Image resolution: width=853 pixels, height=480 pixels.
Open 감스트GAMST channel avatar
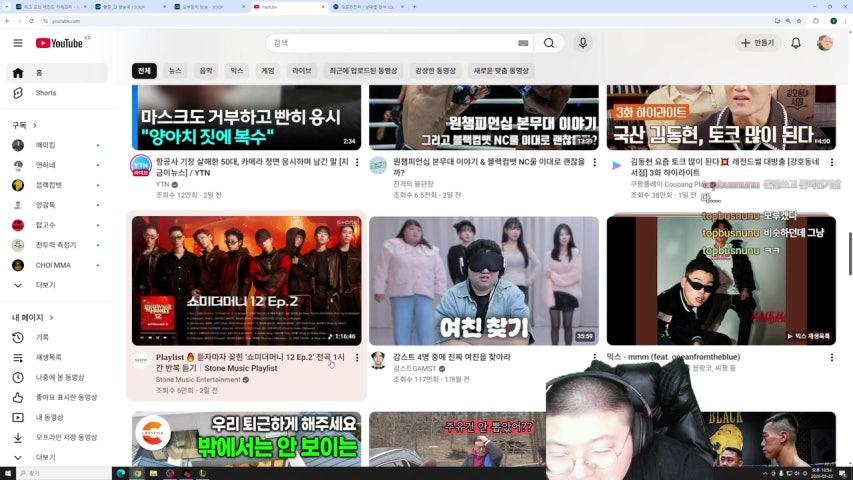coord(378,360)
